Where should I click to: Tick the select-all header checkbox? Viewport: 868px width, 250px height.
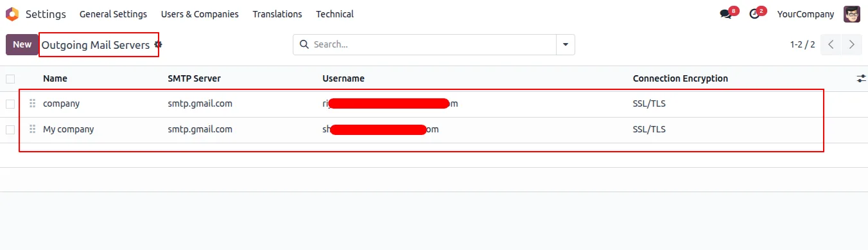tap(10, 79)
